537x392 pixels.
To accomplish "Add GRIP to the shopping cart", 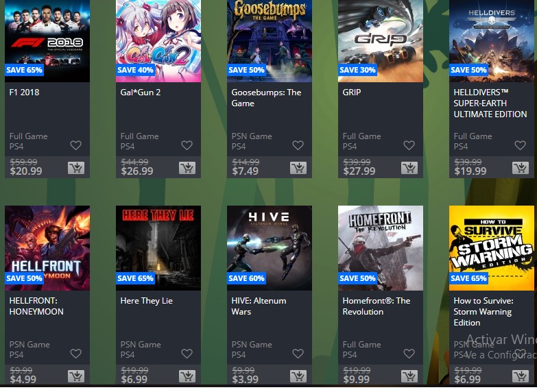I will (x=409, y=168).
